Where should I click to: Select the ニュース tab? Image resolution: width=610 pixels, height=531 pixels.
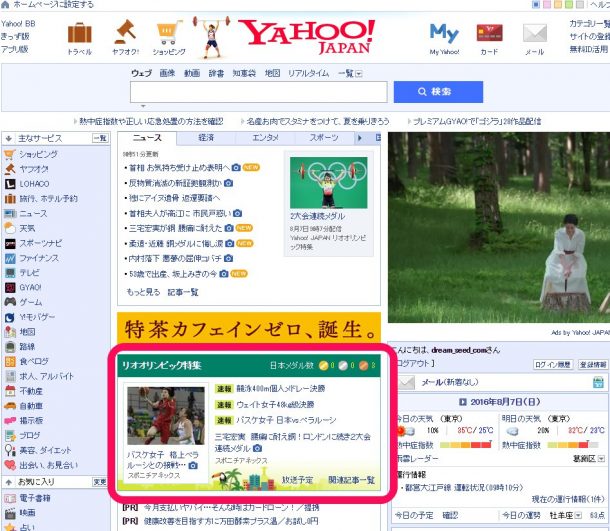point(147,138)
